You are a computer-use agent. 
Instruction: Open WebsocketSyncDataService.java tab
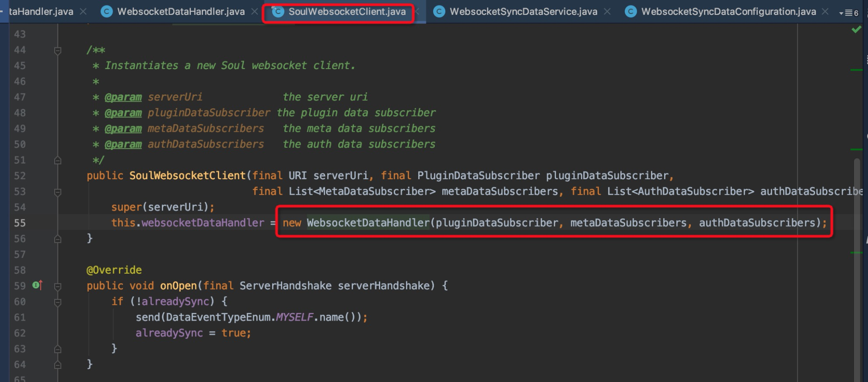(x=523, y=12)
